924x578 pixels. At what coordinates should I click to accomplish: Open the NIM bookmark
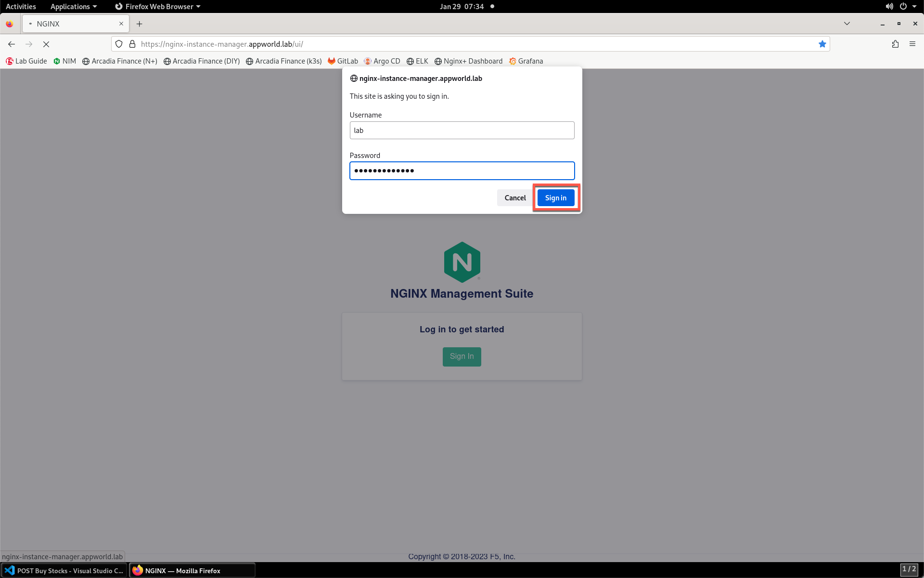point(65,61)
